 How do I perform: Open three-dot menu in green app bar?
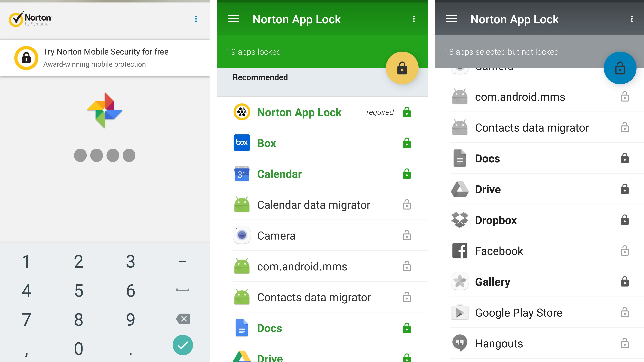(x=414, y=19)
